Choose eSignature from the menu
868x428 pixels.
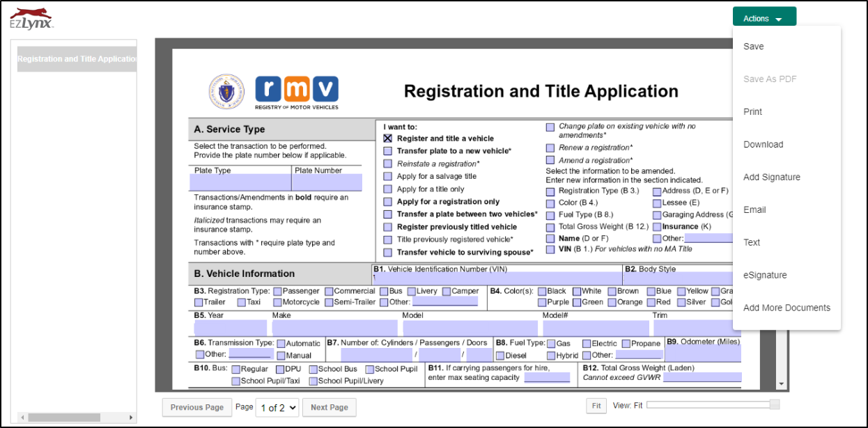pos(765,276)
